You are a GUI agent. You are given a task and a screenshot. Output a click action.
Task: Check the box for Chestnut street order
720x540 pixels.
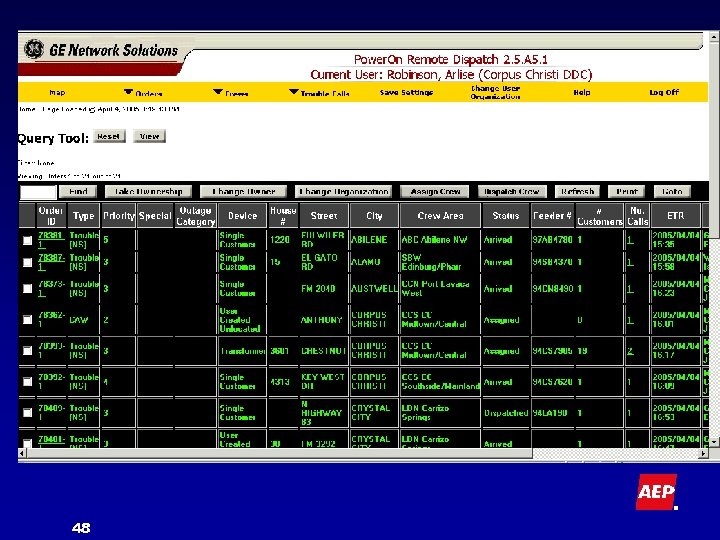(28, 351)
